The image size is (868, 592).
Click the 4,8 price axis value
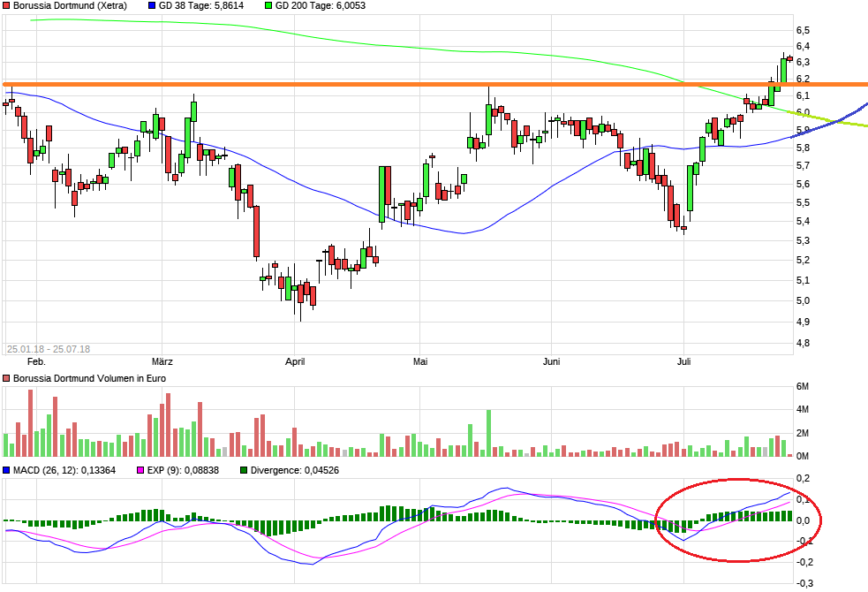point(803,343)
